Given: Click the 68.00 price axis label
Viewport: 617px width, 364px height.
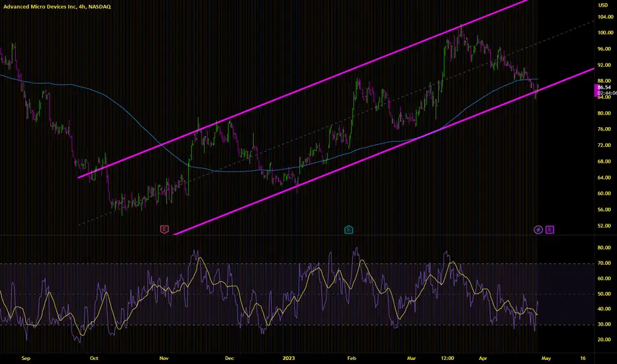Looking at the screenshot, I should pos(604,161).
